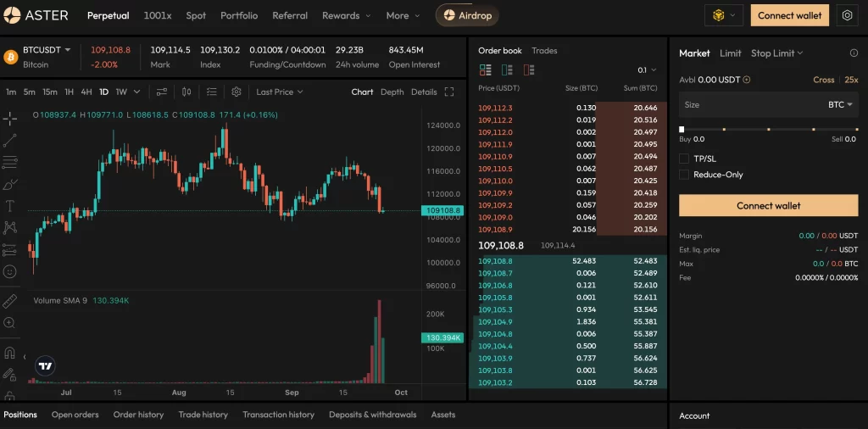Screen dimensions: 868x429
Task: Select the 1W timeframe
Action: (121, 92)
